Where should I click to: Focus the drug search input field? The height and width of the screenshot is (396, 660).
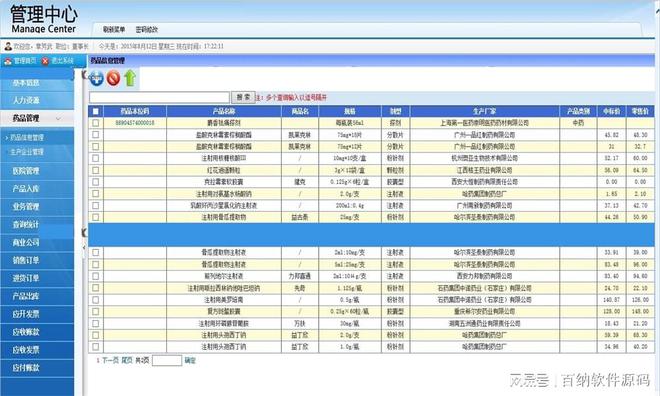[159, 97]
